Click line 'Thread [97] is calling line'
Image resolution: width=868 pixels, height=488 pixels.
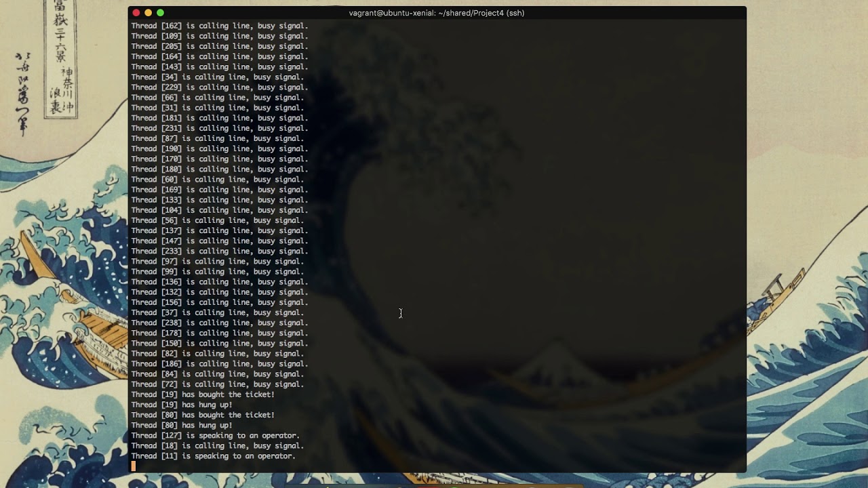218,262
